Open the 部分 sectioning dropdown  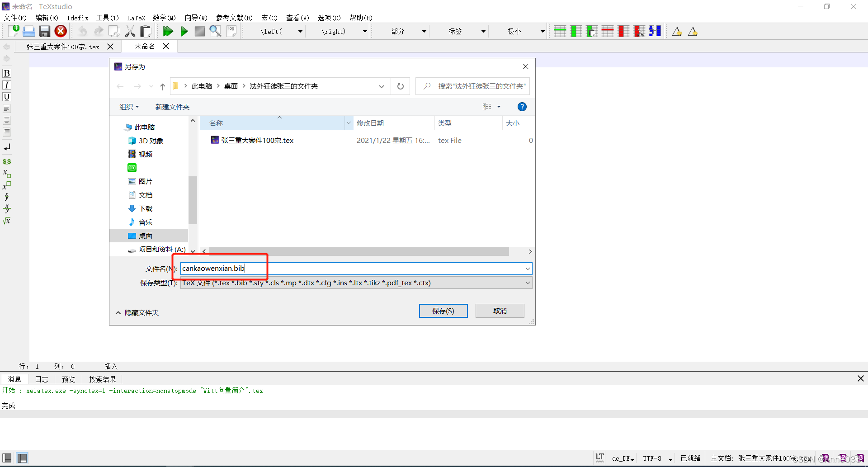click(x=424, y=31)
